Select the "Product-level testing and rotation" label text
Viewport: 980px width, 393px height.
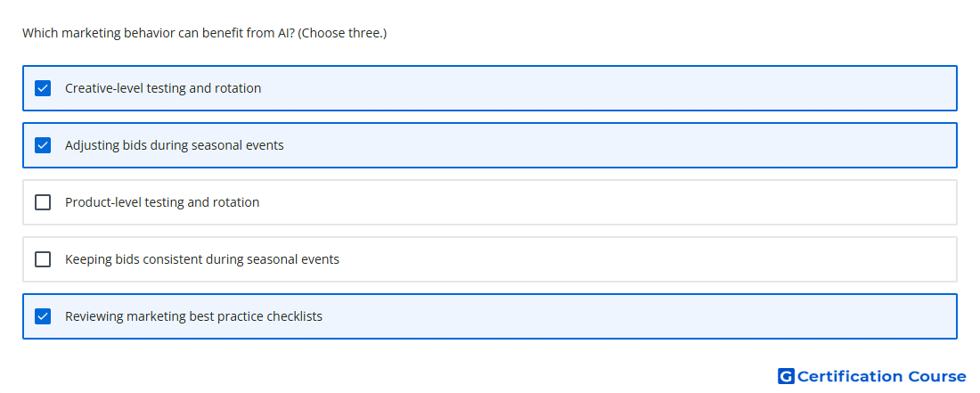(162, 202)
